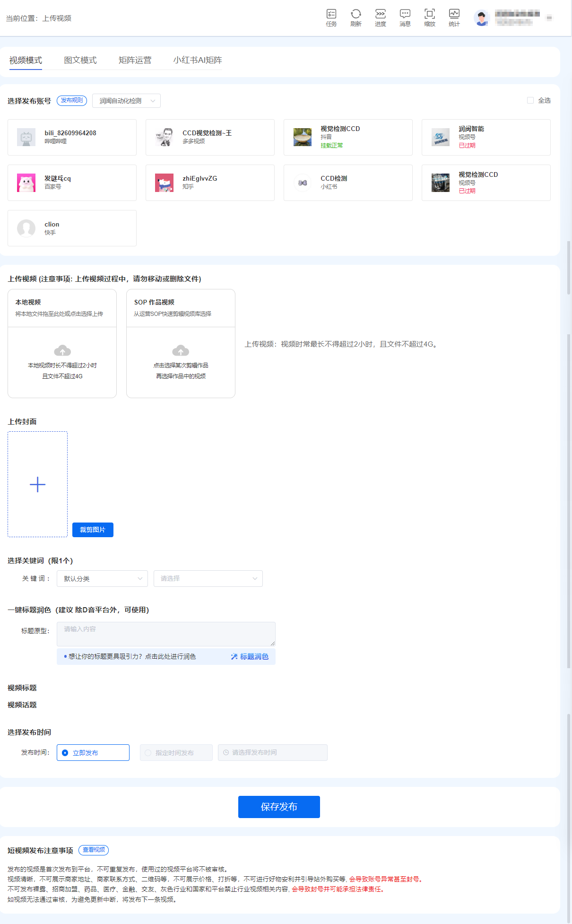Image resolution: width=572 pixels, height=924 pixels.
Task: Open the 润阁自动化检测 group dropdown
Action: coord(126,101)
